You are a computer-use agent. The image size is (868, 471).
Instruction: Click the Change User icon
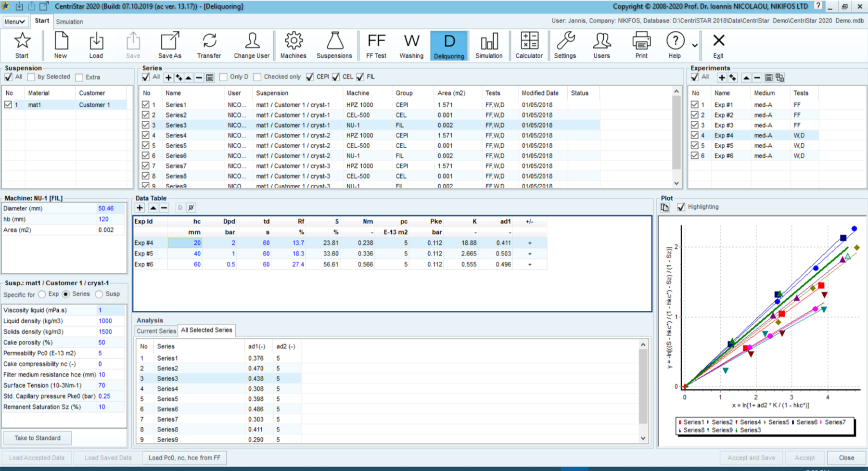pyautogui.click(x=252, y=46)
